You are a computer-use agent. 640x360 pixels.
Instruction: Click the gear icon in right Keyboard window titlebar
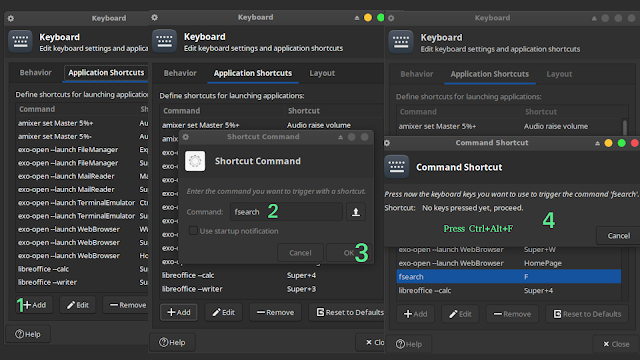391,18
